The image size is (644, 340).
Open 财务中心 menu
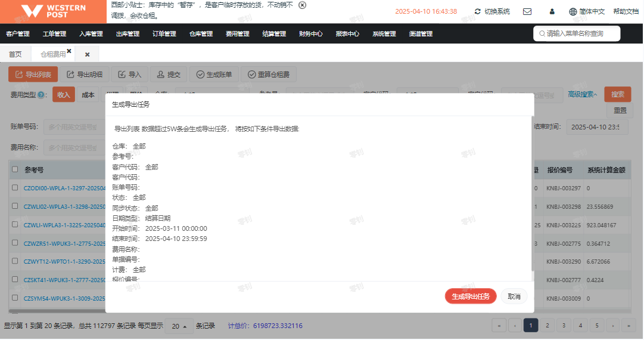(311, 34)
